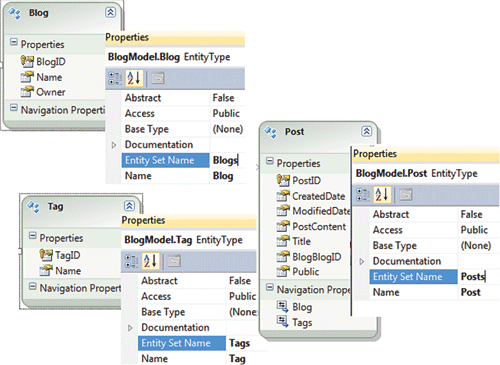Screen dimensions: 500x365
Task: Collapse Properties section of Tag entity
Action: (32, 236)
